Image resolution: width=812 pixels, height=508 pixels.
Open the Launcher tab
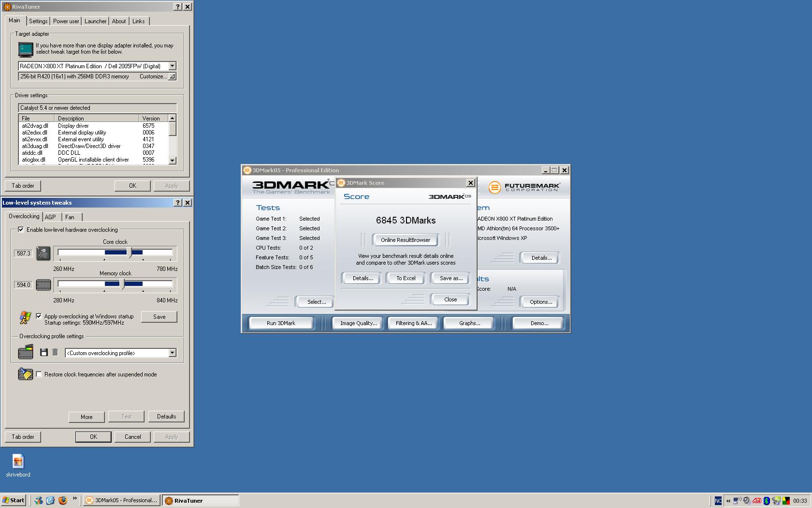coord(96,21)
